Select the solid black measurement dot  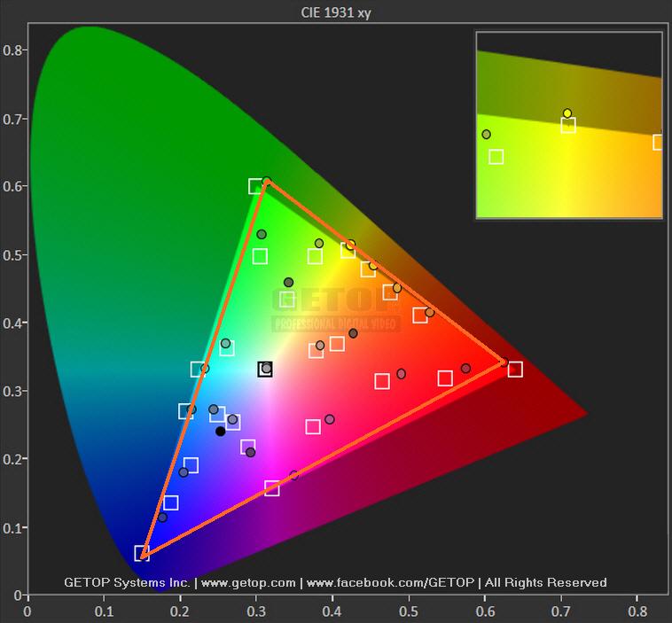(x=221, y=432)
